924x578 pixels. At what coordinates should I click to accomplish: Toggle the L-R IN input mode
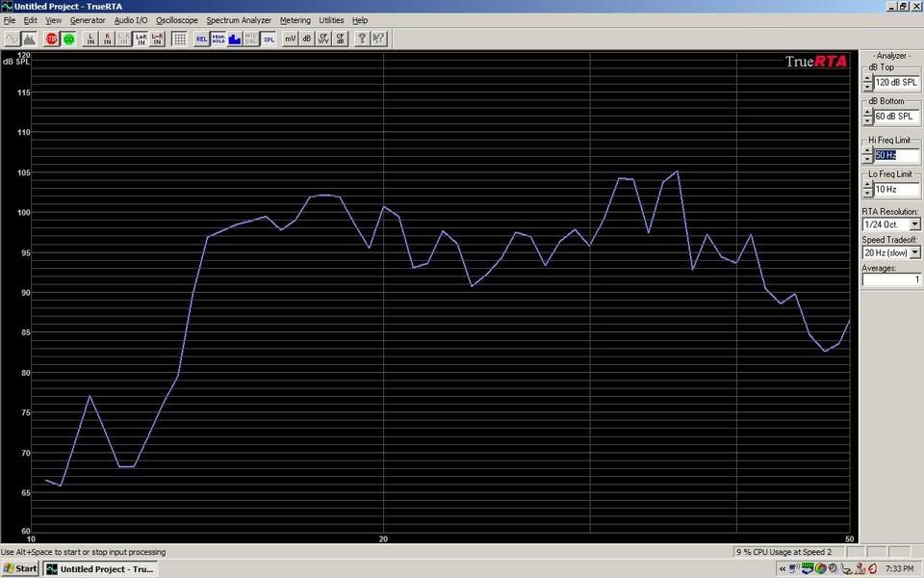click(157, 39)
